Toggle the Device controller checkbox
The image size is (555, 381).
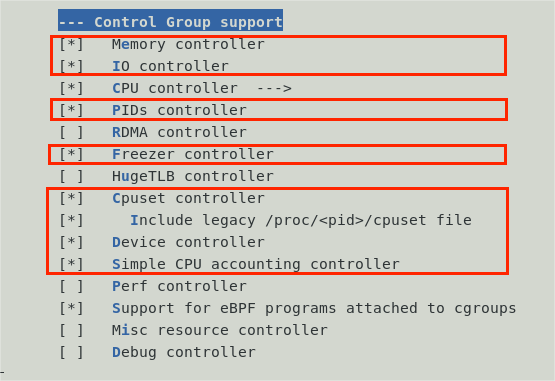coord(71,242)
